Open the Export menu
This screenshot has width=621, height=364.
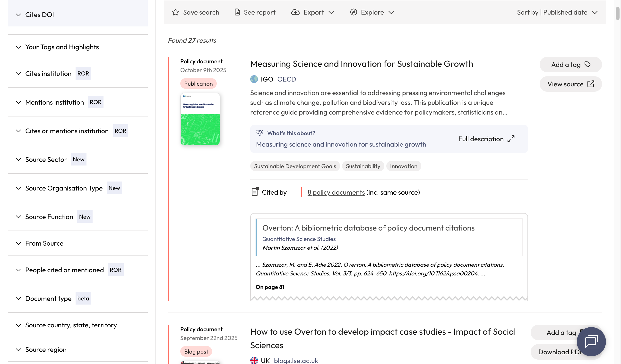point(313,12)
